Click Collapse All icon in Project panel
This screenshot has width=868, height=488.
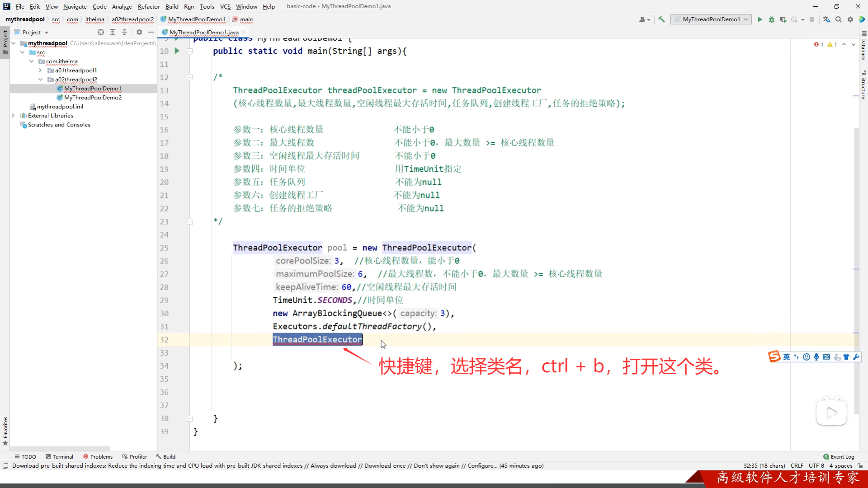(x=124, y=32)
